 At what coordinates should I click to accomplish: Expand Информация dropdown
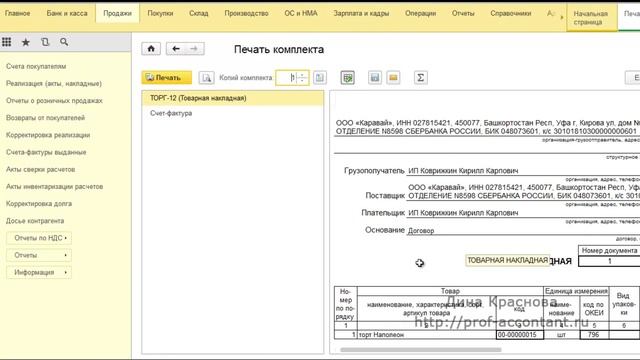[x=39, y=272]
